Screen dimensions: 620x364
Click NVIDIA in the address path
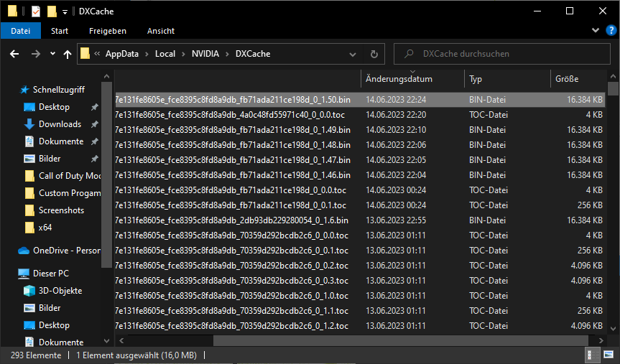point(205,54)
